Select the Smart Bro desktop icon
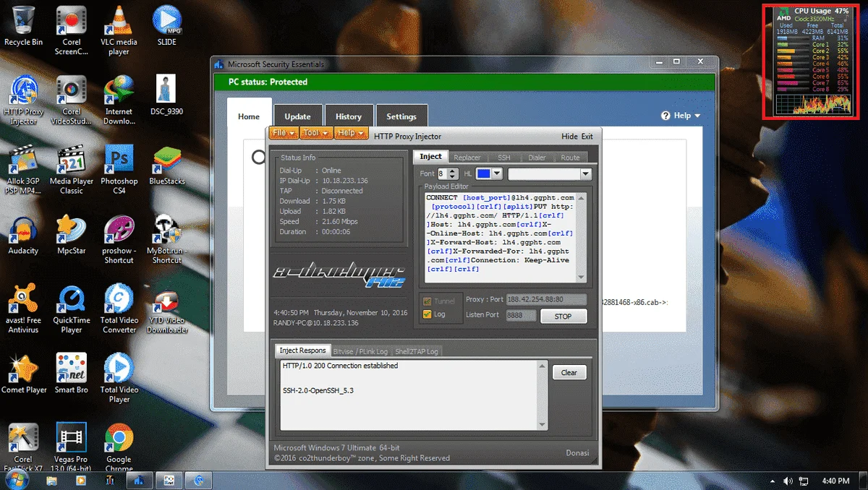 tap(72, 373)
